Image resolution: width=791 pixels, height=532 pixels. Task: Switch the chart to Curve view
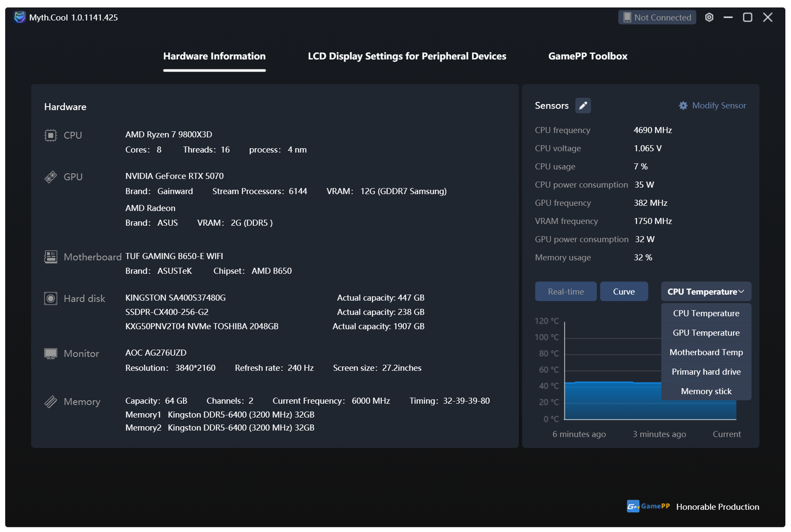point(624,292)
